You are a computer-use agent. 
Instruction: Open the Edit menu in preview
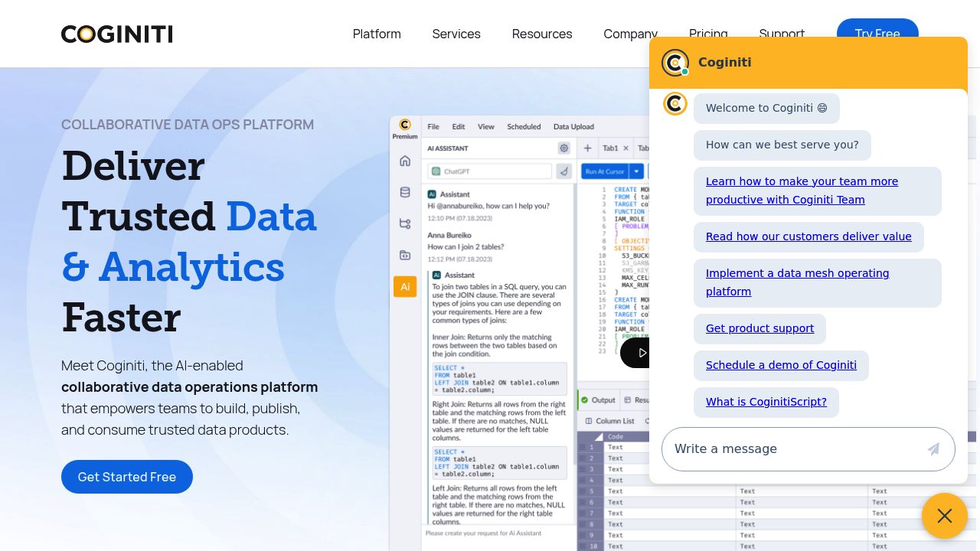click(x=459, y=127)
